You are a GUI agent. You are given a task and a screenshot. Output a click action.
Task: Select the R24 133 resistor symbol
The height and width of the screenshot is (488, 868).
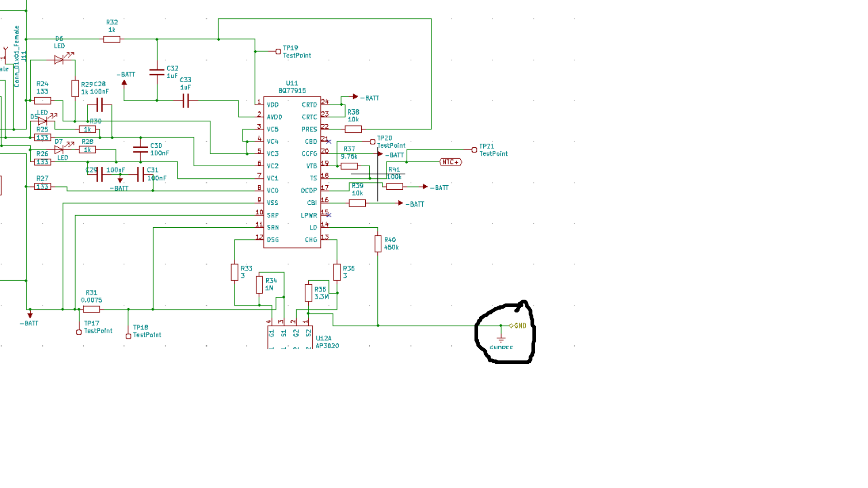click(x=42, y=101)
